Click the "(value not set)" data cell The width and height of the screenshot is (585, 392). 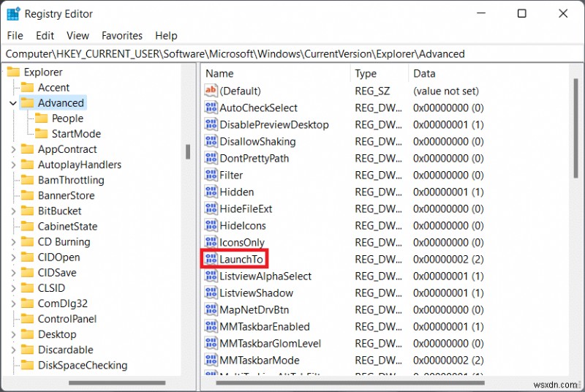pos(446,91)
